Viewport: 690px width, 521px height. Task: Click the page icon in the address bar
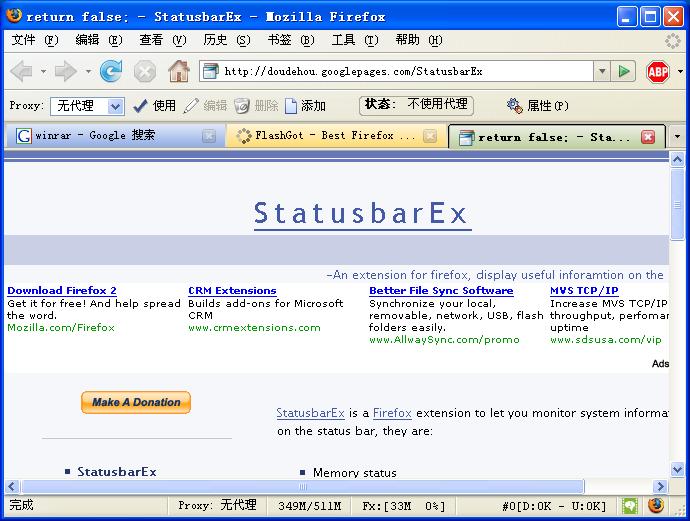pyautogui.click(x=210, y=71)
